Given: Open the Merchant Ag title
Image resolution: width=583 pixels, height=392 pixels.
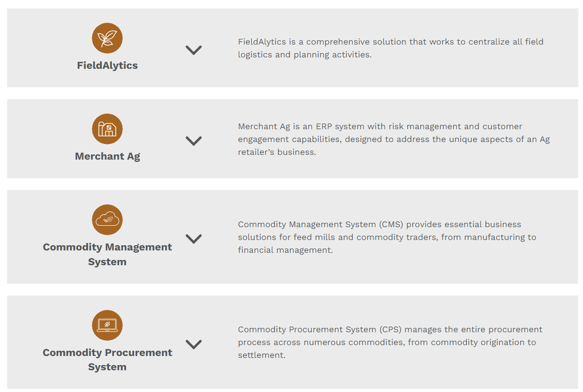Looking at the screenshot, I should click(x=107, y=156).
